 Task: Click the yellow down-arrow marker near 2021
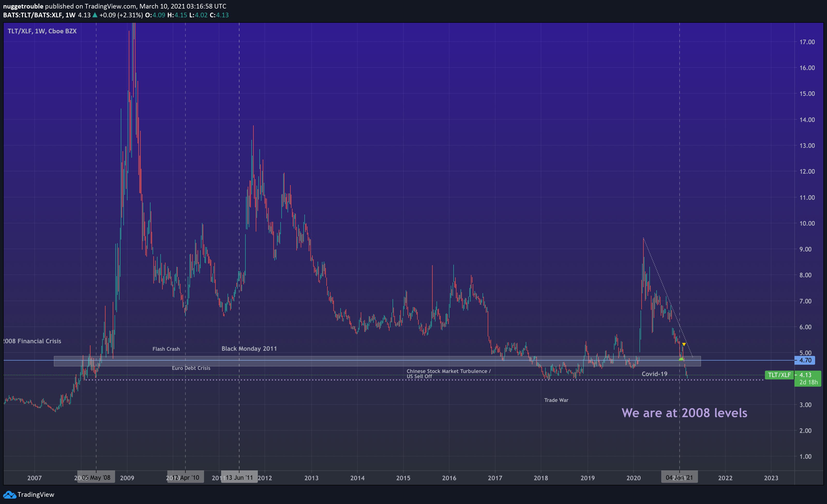(684, 344)
